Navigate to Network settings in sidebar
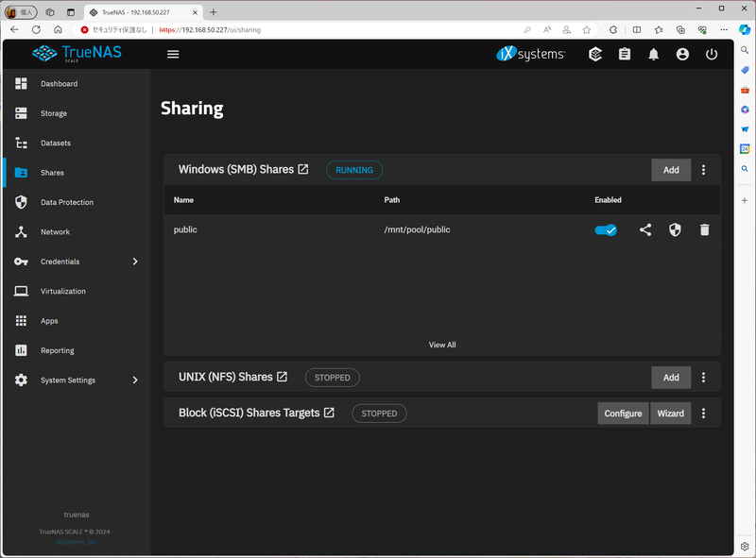Viewport: 756px width, 558px height. (x=77, y=231)
